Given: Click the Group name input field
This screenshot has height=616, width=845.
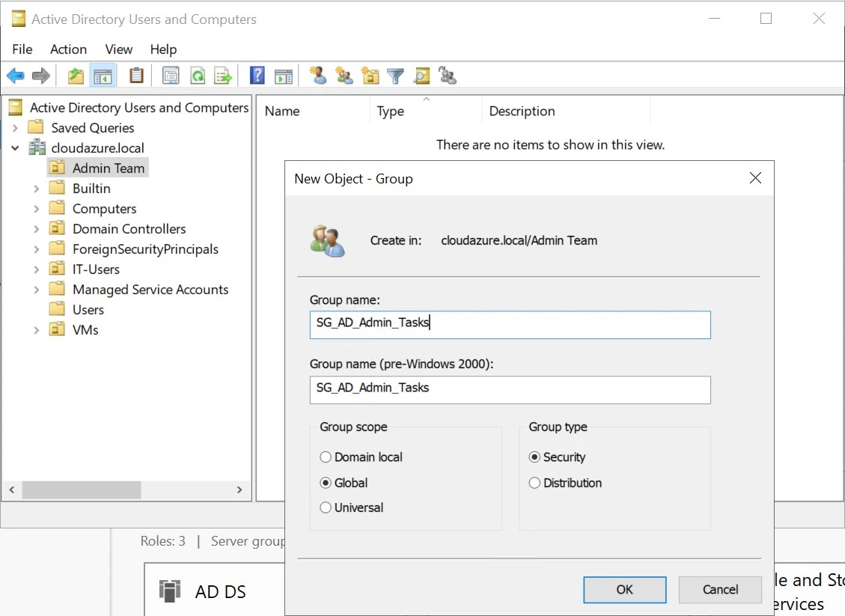Looking at the screenshot, I should click(x=510, y=324).
